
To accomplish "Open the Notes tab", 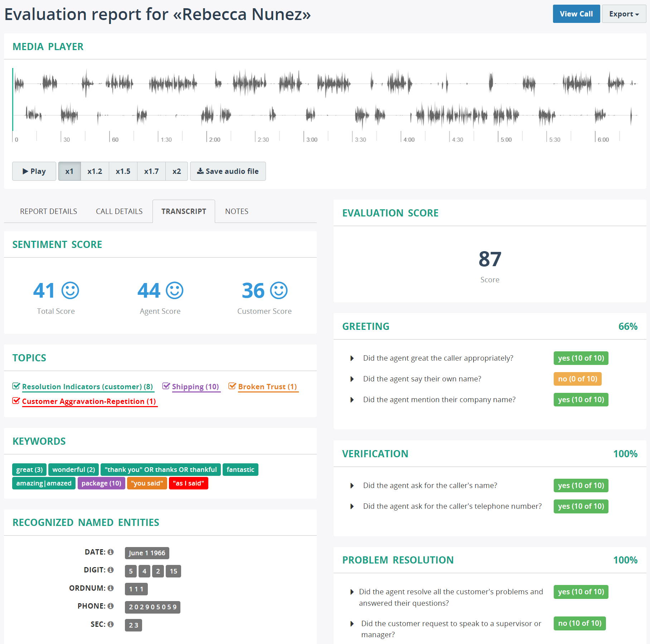I will pyautogui.click(x=236, y=211).
